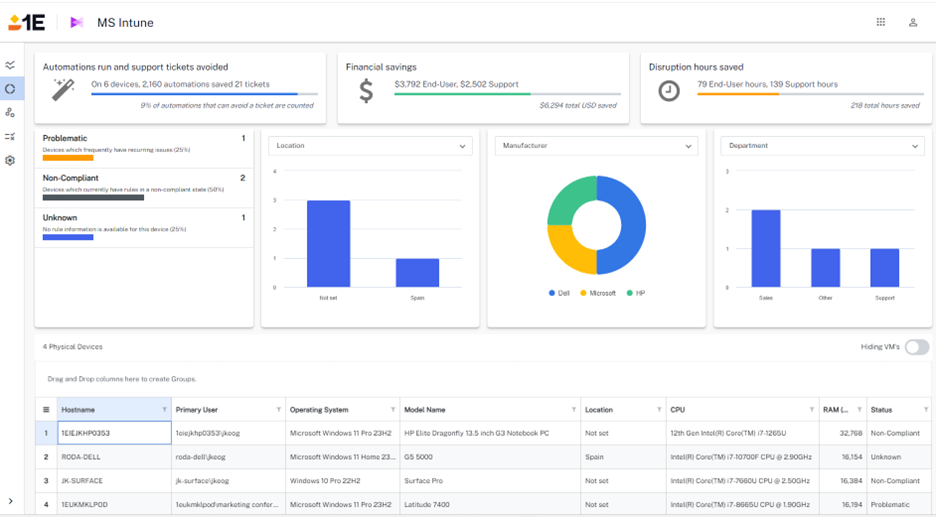Expand the Location dropdown
The height and width of the screenshot is (517, 936).
point(370,146)
